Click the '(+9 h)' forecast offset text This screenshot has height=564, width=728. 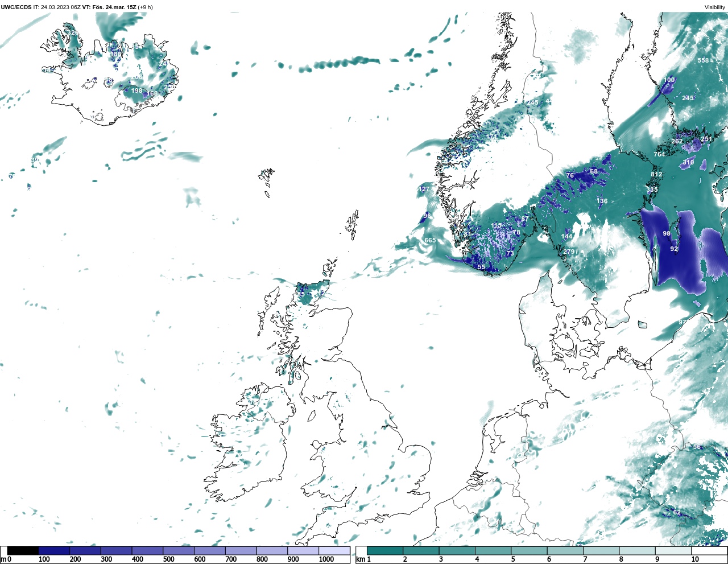(x=145, y=7)
